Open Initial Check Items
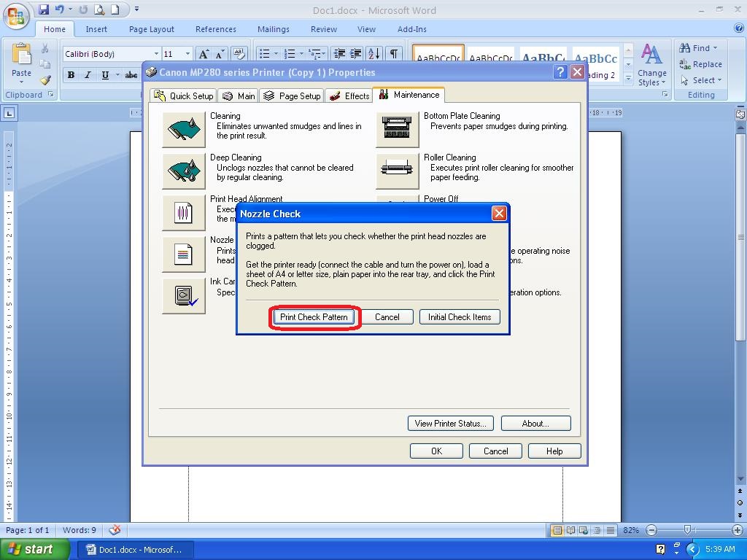Viewport: 747px width, 560px height. click(460, 317)
